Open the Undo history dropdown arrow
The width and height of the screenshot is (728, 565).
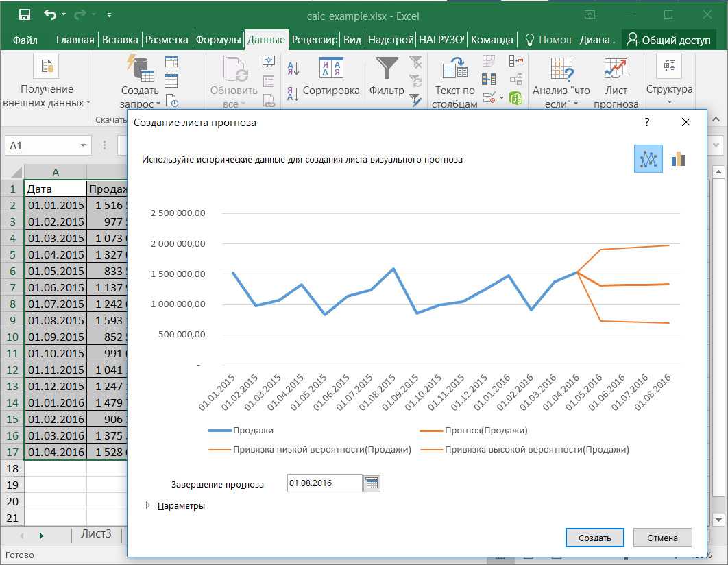pyautogui.click(x=64, y=15)
